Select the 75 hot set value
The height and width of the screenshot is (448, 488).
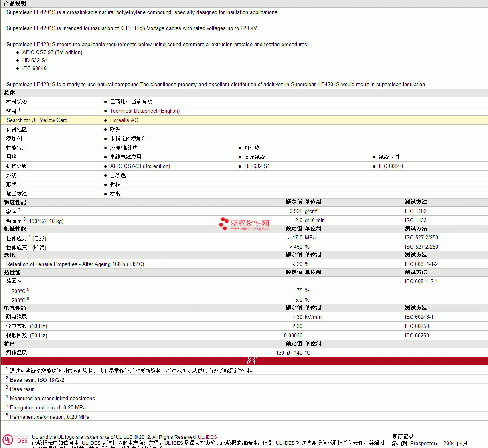pos(300,291)
